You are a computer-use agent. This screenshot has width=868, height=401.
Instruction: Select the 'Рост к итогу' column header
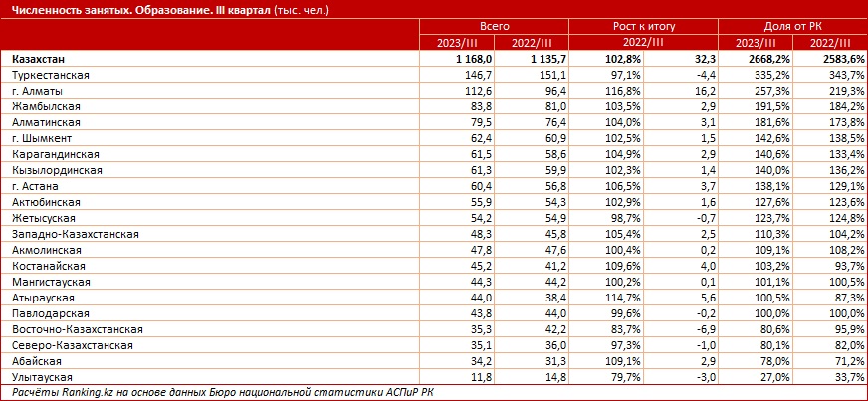point(643,26)
